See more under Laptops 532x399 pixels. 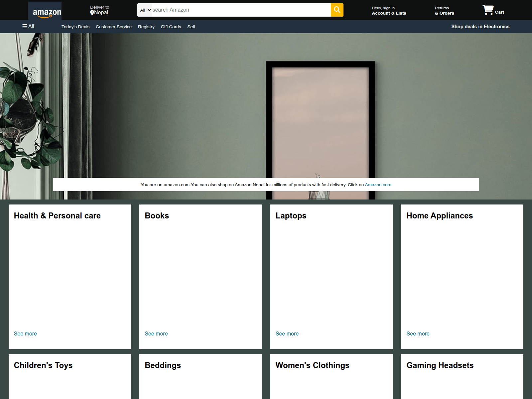[x=287, y=333]
